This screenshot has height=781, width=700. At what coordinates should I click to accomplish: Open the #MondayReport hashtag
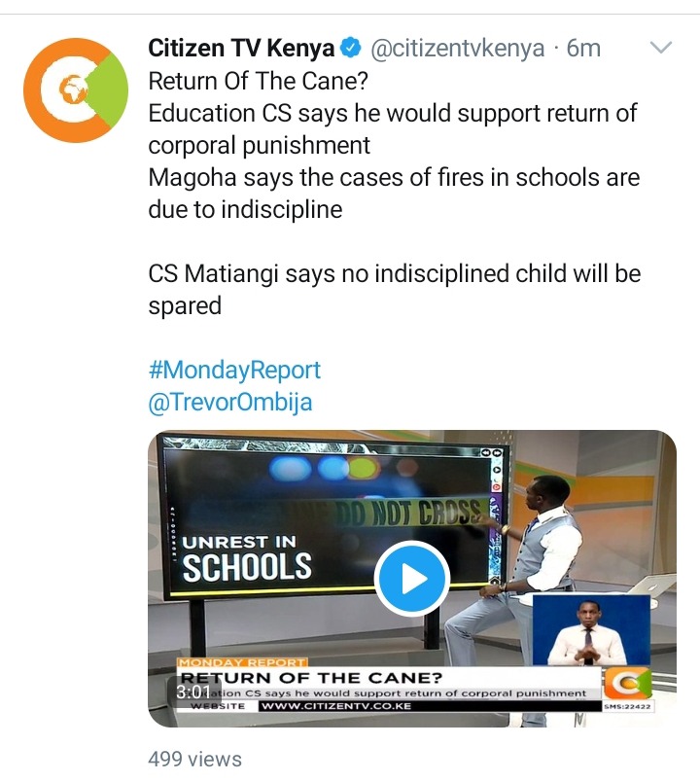click(234, 371)
